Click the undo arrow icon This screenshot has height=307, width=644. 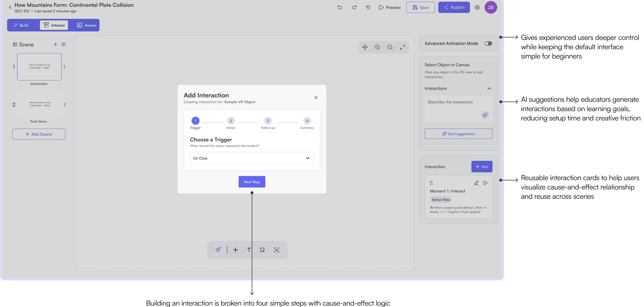coord(339,7)
